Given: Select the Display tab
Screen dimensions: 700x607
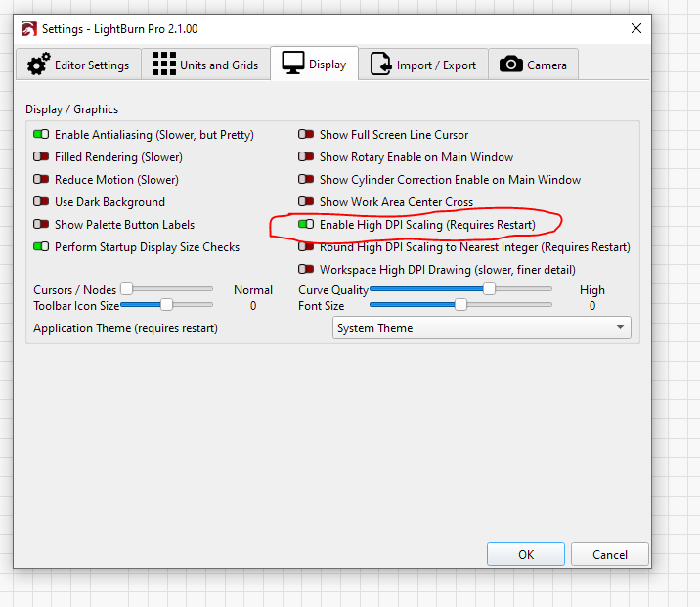Looking at the screenshot, I should (x=314, y=64).
